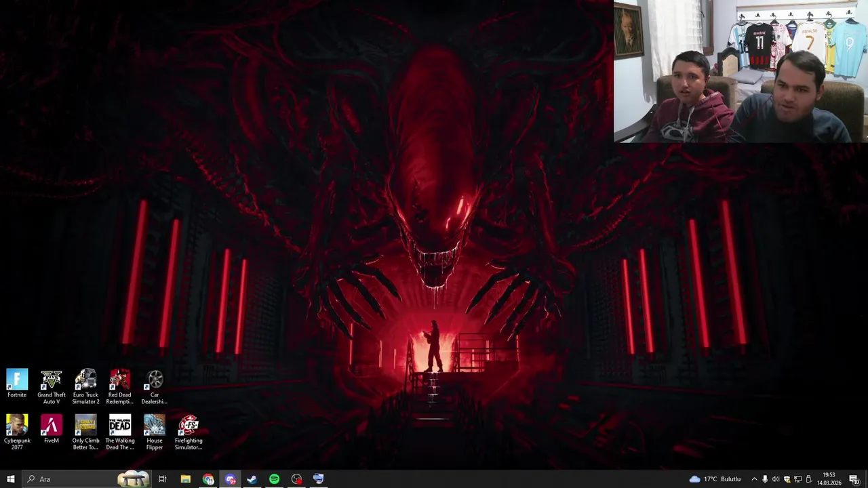The width and height of the screenshot is (868, 488).
Task: Click the House Flipper desktop icon
Action: pos(154,432)
